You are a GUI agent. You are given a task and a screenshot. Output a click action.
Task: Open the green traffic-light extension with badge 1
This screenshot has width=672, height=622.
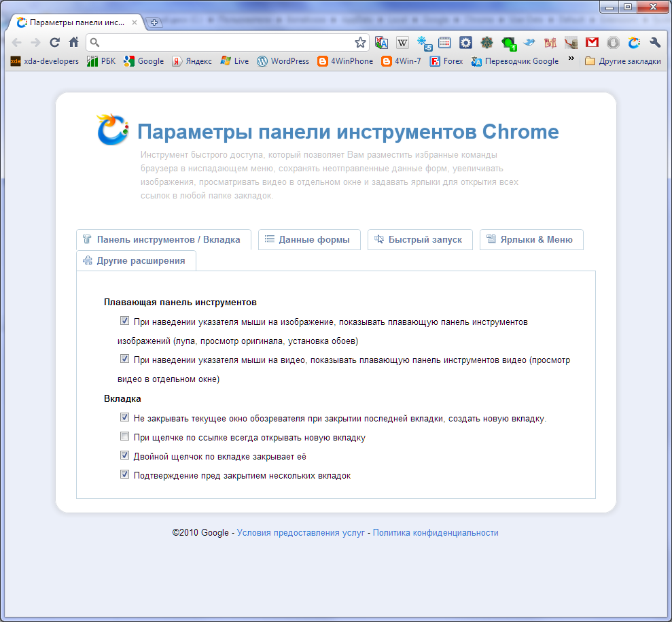(x=509, y=44)
